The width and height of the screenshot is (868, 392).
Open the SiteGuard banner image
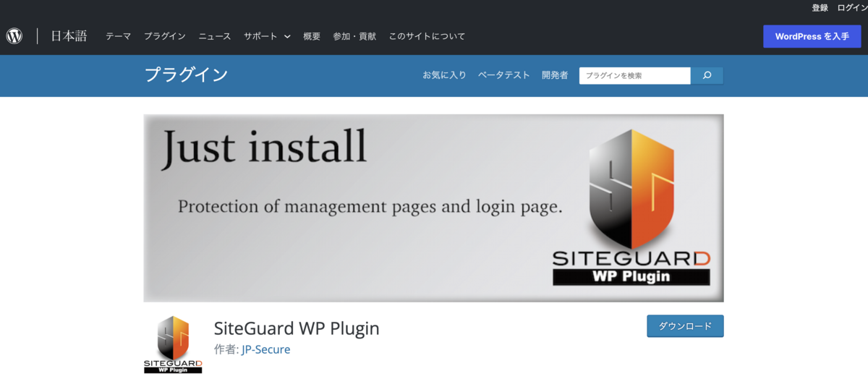point(433,208)
